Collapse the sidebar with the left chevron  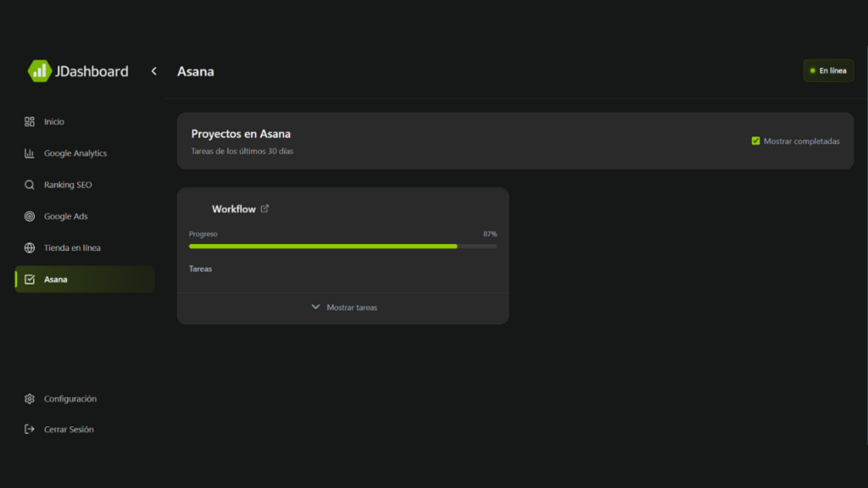(153, 71)
